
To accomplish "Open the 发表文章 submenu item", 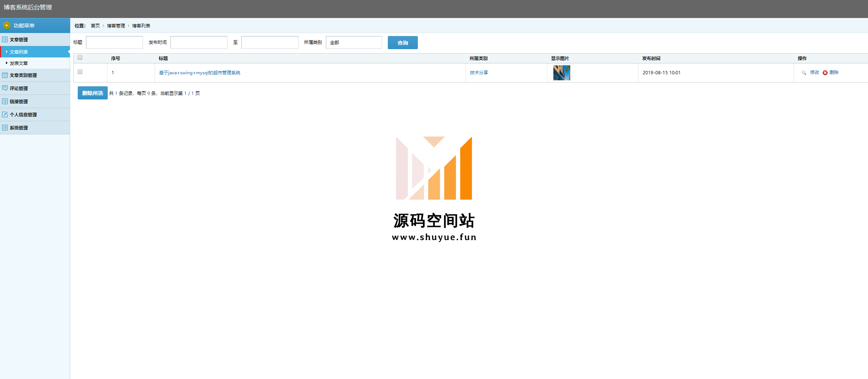I will [x=35, y=63].
